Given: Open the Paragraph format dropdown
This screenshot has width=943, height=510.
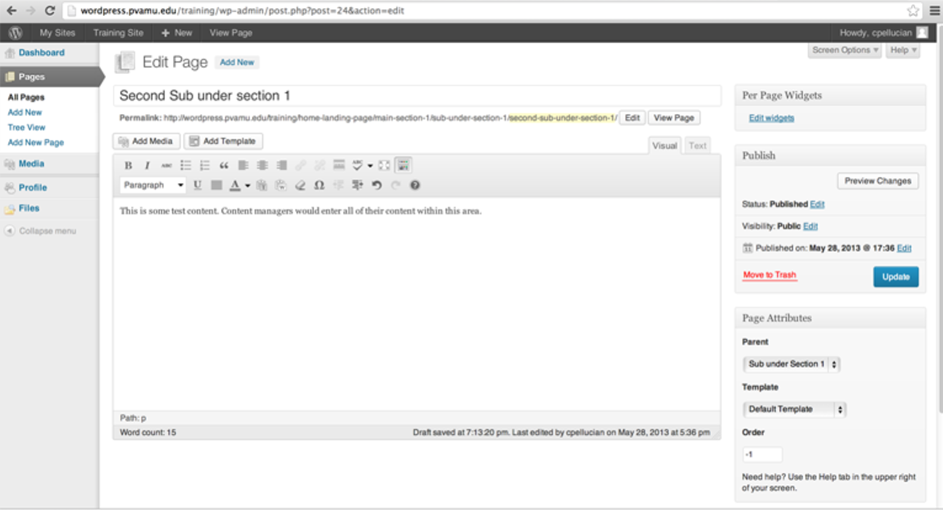Looking at the screenshot, I should coord(153,185).
